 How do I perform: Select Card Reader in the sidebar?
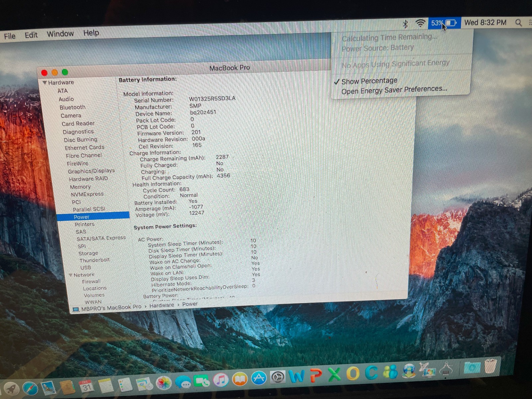(x=78, y=123)
